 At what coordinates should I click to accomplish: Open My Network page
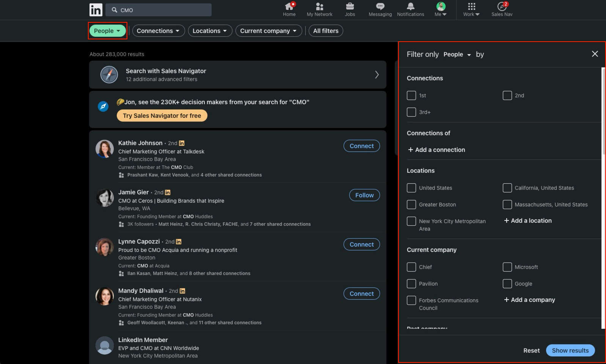point(319,10)
